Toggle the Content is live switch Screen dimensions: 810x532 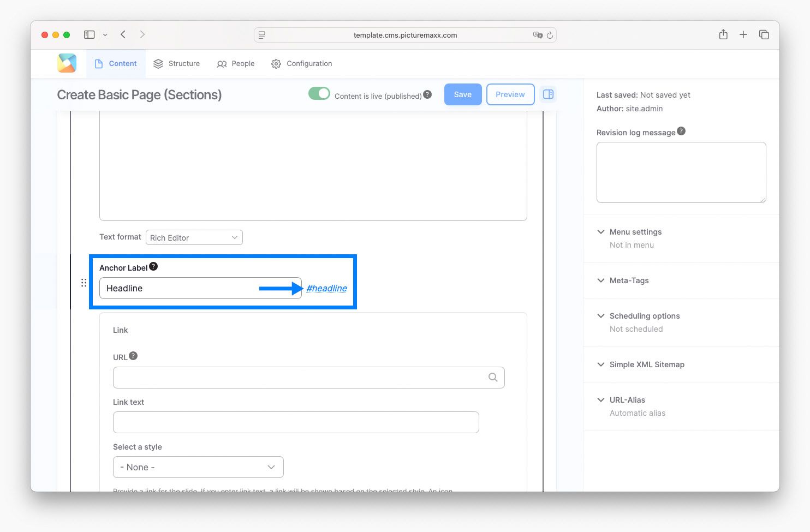tap(319, 94)
